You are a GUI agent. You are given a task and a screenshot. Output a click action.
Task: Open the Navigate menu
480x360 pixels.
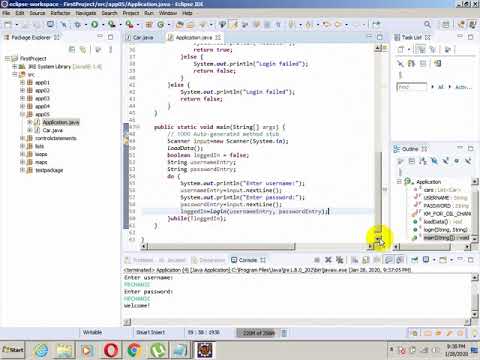pyautogui.click(x=86, y=13)
